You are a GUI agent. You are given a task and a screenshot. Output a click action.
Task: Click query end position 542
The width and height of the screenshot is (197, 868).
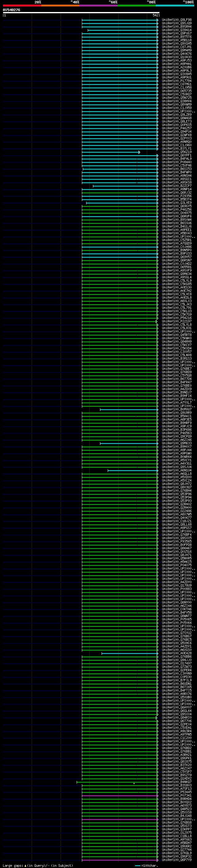pos(155,15)
